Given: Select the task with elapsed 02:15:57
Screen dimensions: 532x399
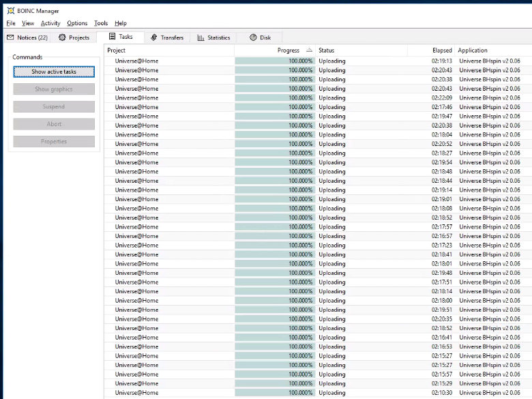Looking at the screenshot, I should [318, 374].
